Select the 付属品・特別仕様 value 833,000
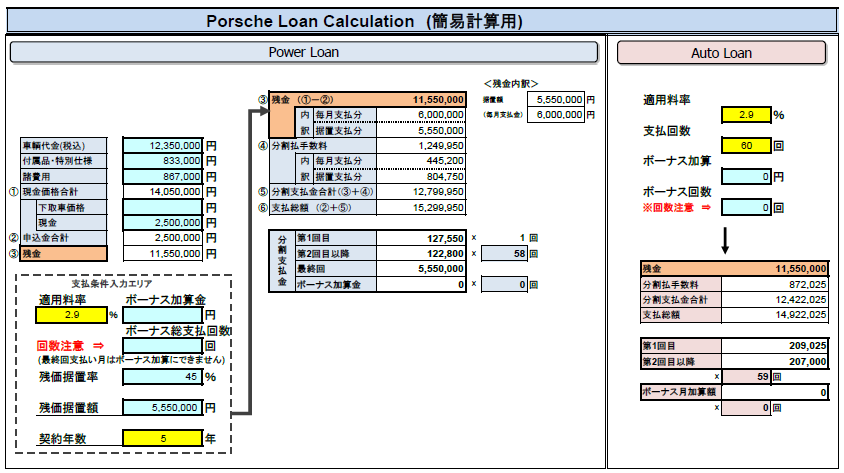844x473 pixels. pos(163,161)
